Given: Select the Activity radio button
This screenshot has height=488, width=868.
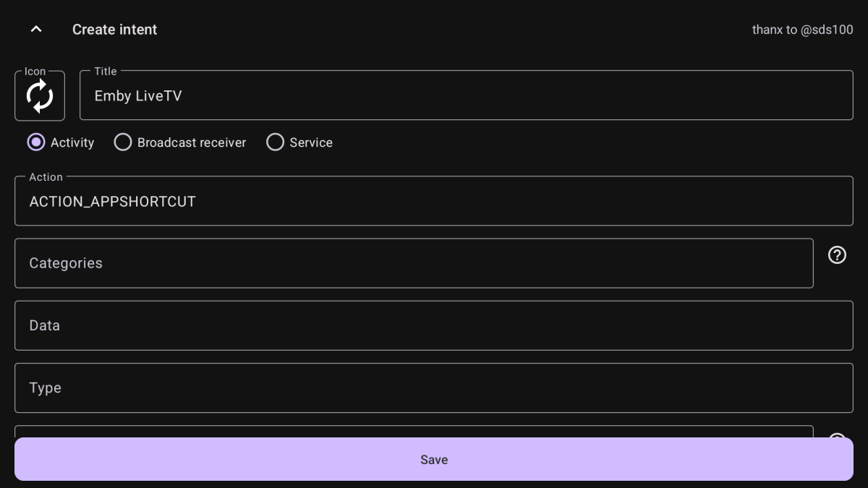Looking at the screenshot, I should pyautogui.click(x=36, y=142).
